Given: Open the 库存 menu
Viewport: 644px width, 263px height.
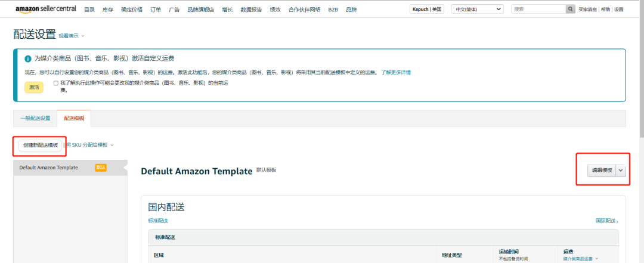Looking at the screenshot, I should [x=107, y=10].
